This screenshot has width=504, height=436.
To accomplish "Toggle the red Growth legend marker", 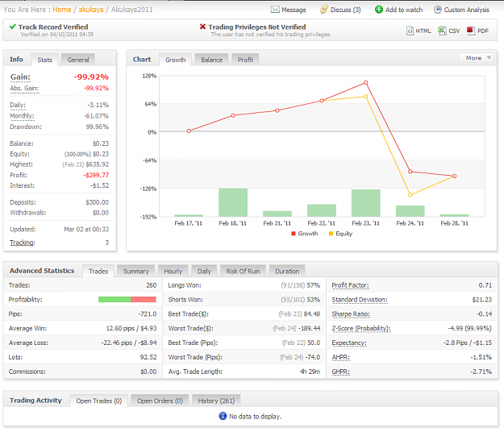I will [x=294, y=234].
